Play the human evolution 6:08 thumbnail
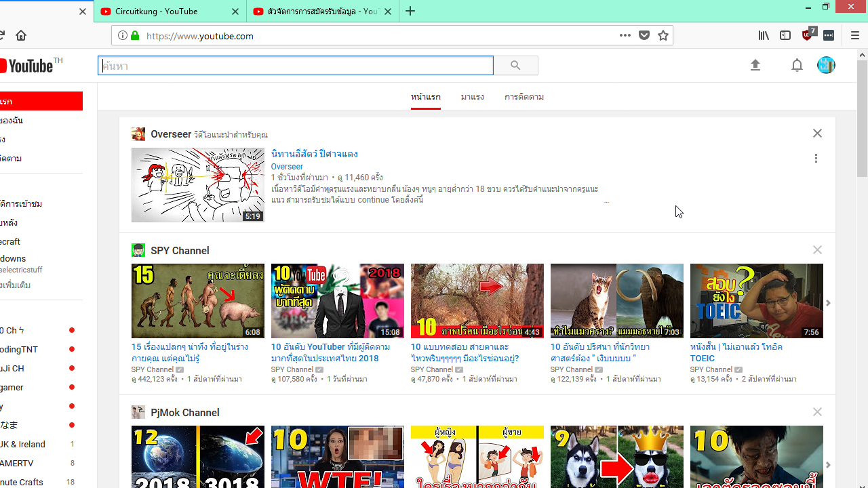This screenshot has height=488, width=868. tap(198, 301)
